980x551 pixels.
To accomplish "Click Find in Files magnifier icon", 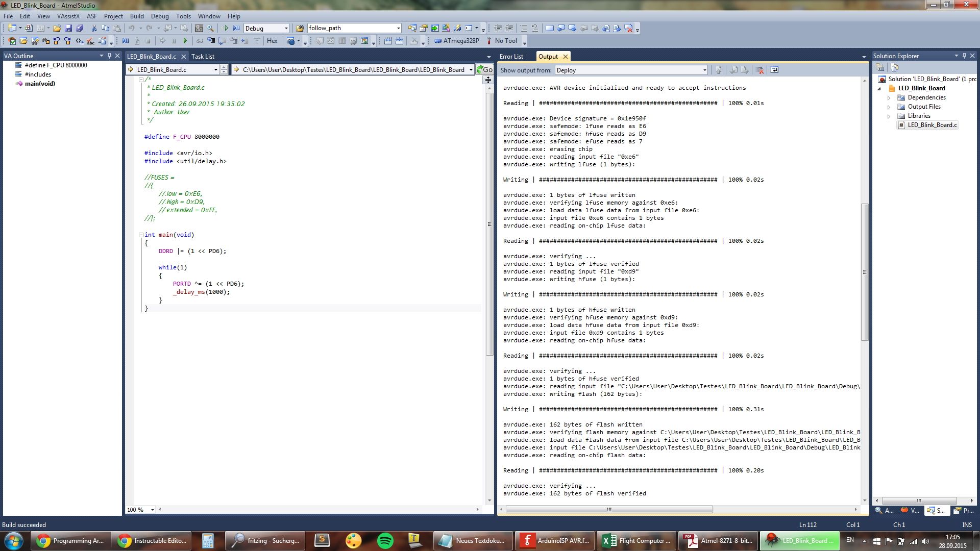I will (x=210, y=28).
